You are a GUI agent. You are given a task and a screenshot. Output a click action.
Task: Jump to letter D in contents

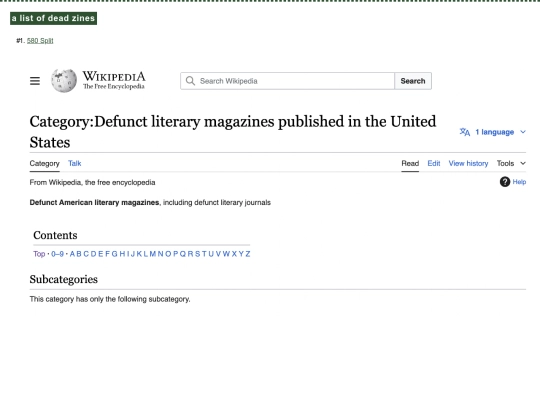pos(93,254)
